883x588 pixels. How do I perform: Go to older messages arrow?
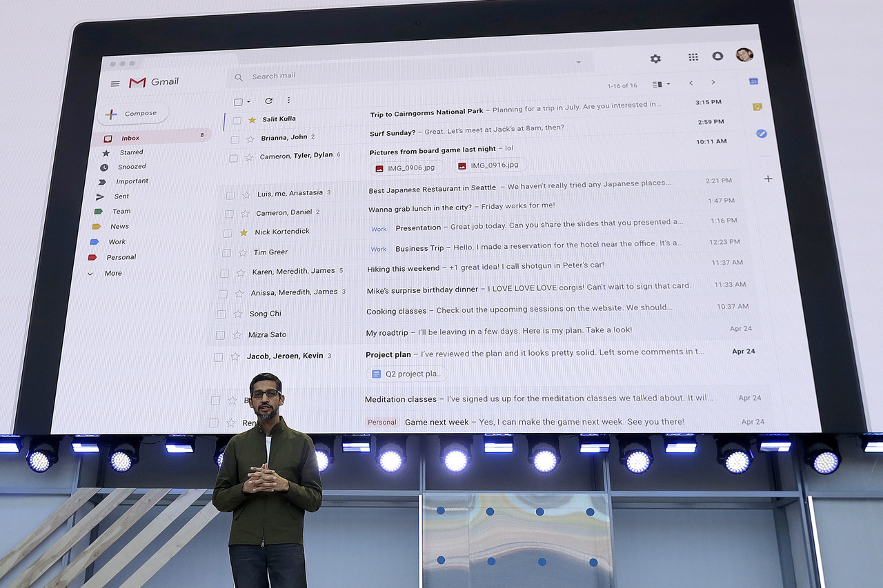(x=713, y=82)
